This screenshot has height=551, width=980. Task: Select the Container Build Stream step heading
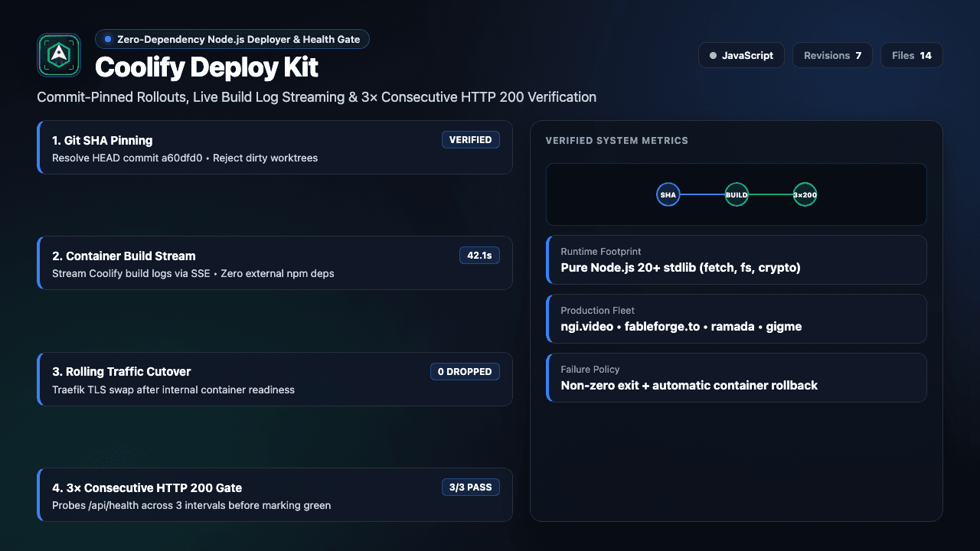[x=124, y=256]
